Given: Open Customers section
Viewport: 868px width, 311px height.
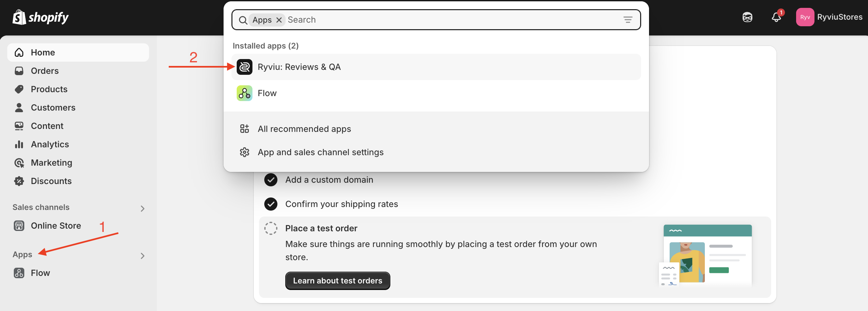Looking at the screenshot, I should (78, 107).
